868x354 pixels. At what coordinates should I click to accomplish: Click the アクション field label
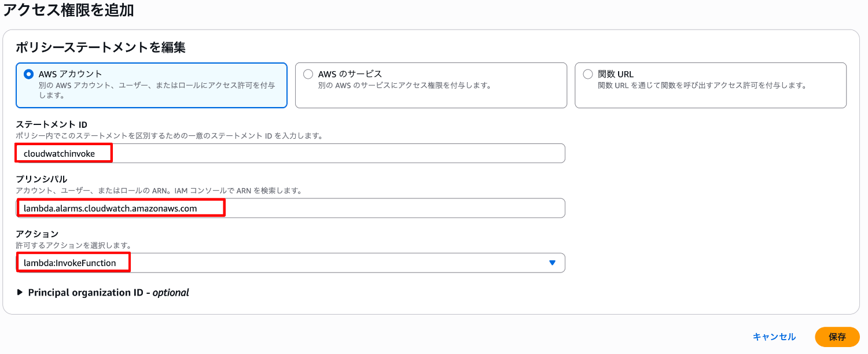[38, 234]
